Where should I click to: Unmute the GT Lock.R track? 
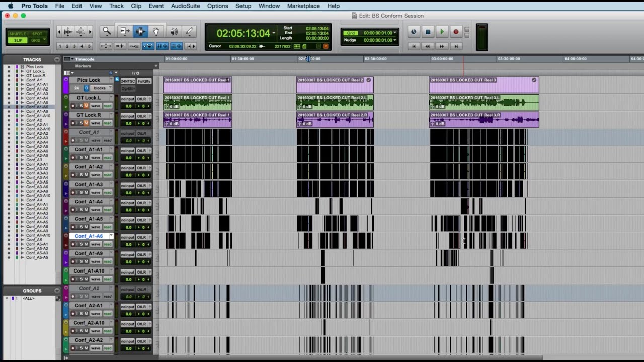coord(86,123)
